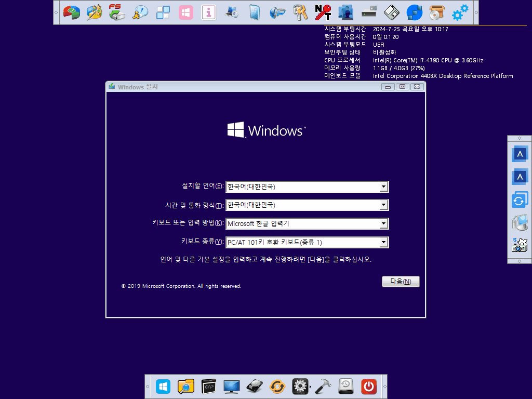Open the monitor with tower PC icon

click(520, 222)
